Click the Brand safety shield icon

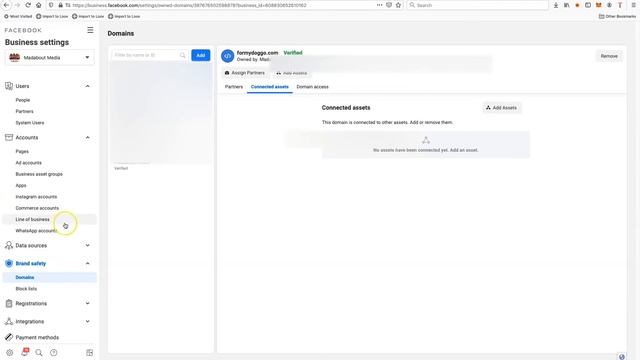9,263
